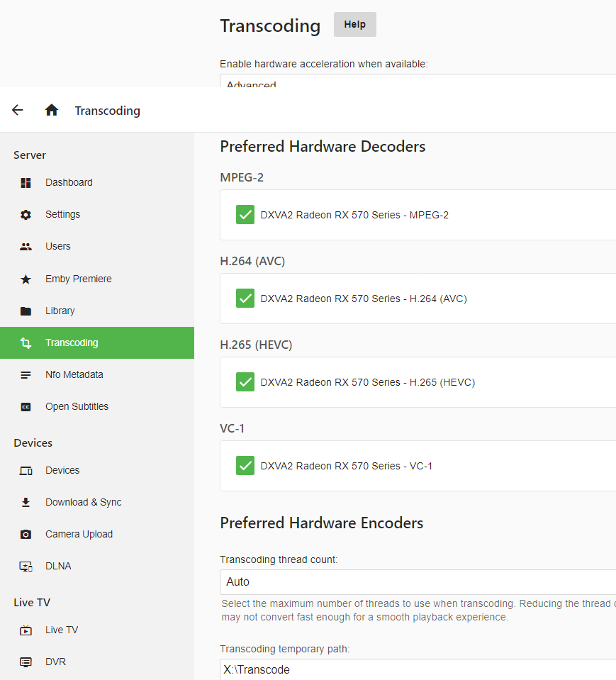The height and width of the screenshot is (680, 616).
Task: Go to home via house icon
Action: point(51,110)
